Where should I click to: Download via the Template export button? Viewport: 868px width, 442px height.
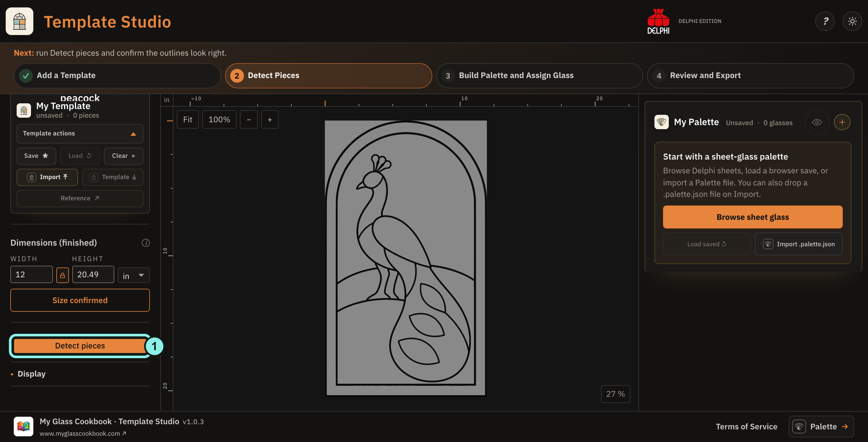(x=113, y=177)
